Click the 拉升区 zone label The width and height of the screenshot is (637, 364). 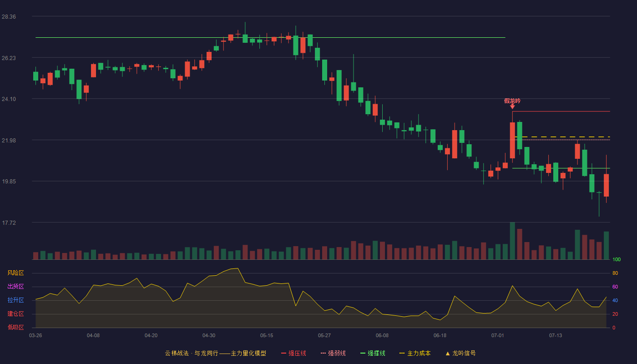point(15,300)
